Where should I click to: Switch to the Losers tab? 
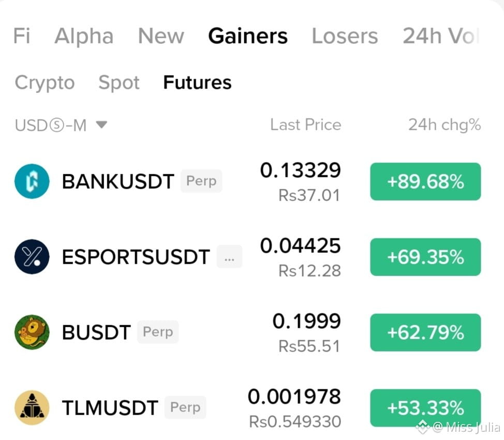pos(345,36)
